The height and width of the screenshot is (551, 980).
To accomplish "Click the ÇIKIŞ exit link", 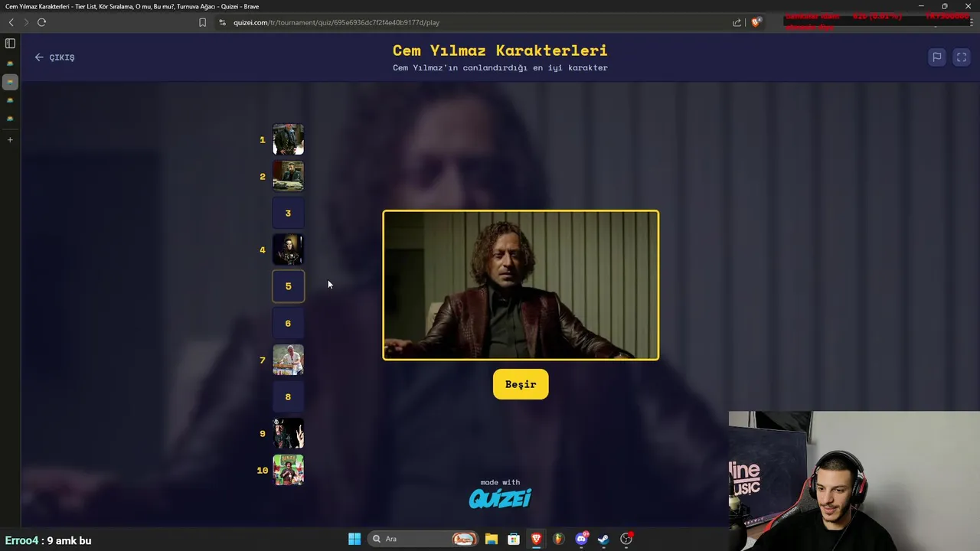I will pyautogui.click(x=54, y=57).
